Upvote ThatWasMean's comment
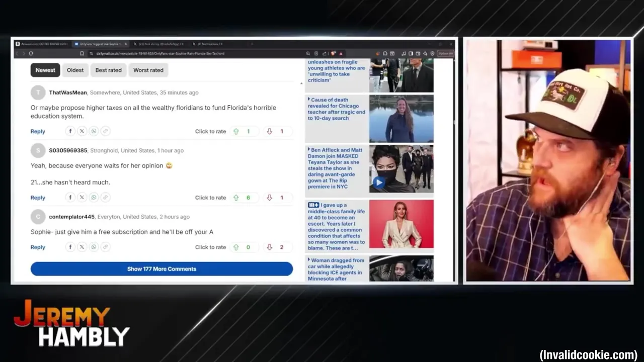Image resolution: width=644 pixels, height=362 pixels. 236,131
